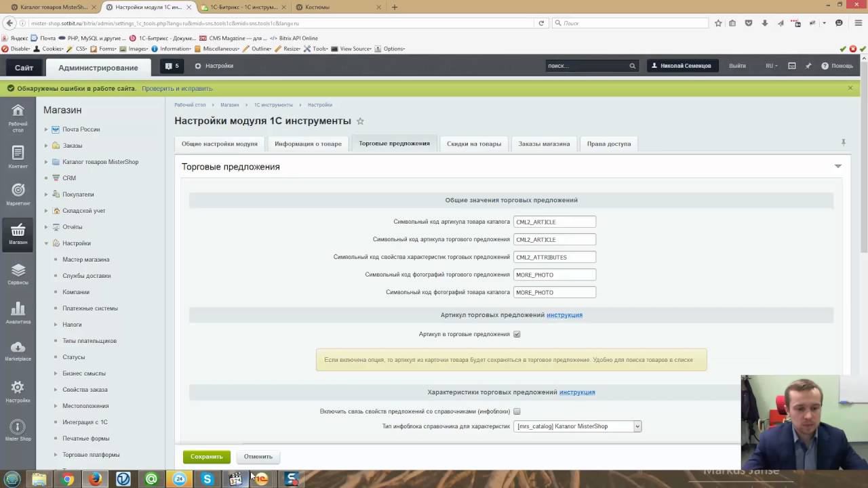
Task: Open Интеграция с 1С settings item
Action: (x=85, y=422)
